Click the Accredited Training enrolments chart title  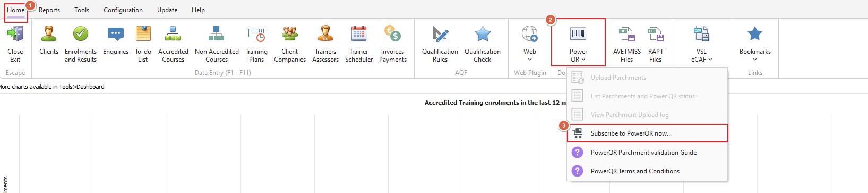pyautogui.click(x=495, y=103)
